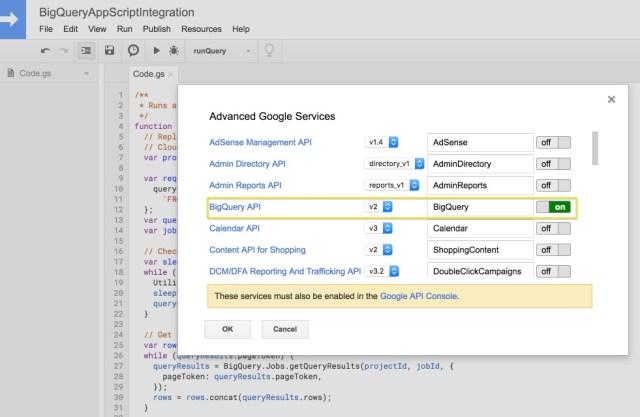Edit the DoubleClickCampaigns identifier field
This screenshot has width=640, height=417.
[x=480, y=271]
